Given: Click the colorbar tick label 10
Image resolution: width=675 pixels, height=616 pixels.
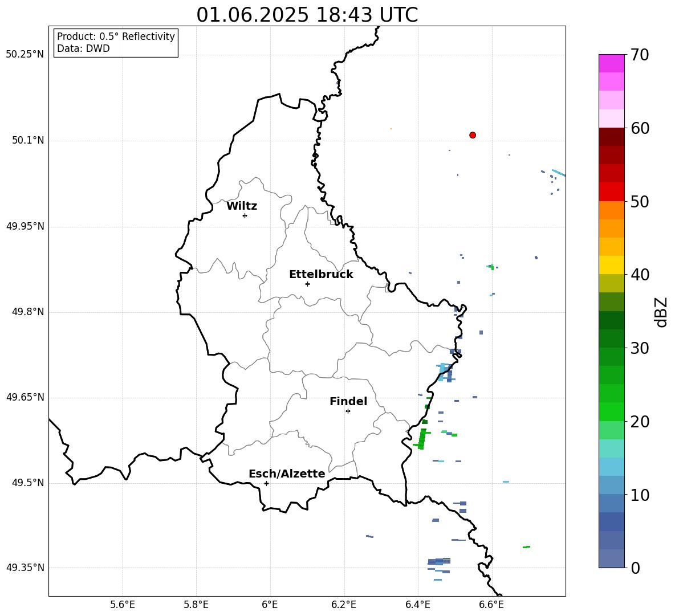Looking at the screenshot, I should [x=640, y=495].
